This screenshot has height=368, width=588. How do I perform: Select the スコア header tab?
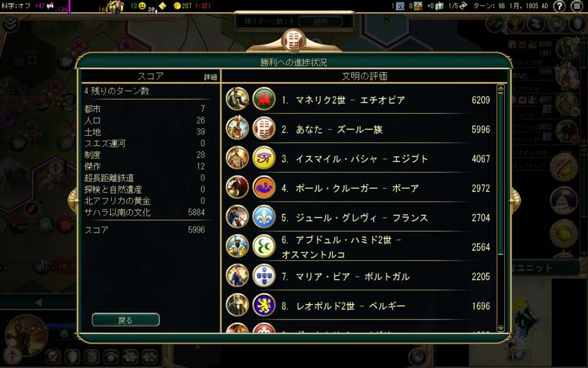pos(150,76)
